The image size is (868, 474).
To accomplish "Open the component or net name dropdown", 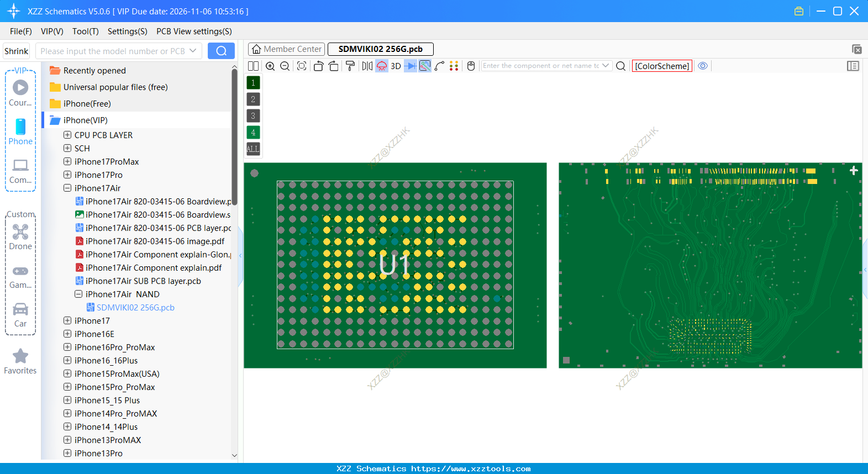I will pos(606,66).
